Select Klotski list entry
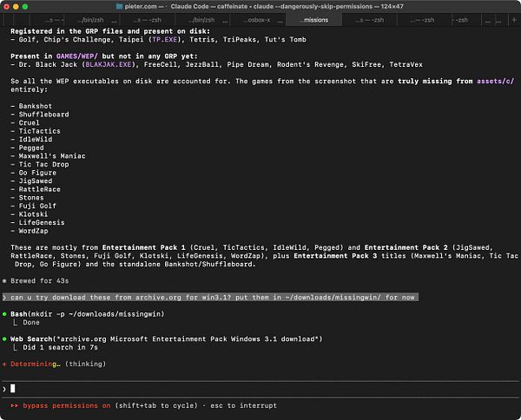This screenshot has height=420, width=521. (x=33, y=214)
